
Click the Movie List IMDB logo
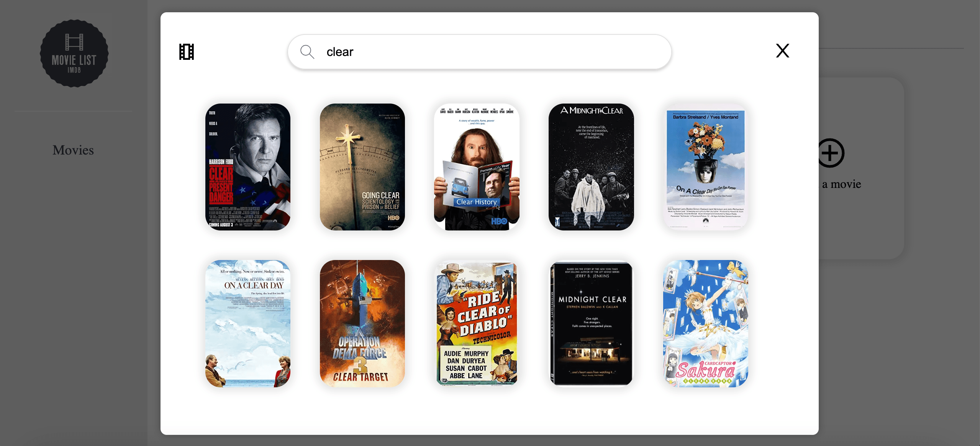[74, 53]
